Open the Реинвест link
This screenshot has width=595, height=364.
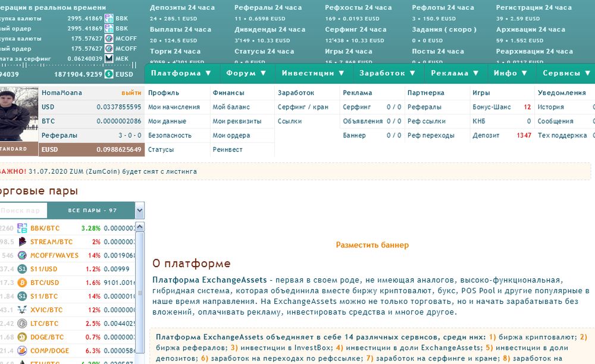coord(227,149)
